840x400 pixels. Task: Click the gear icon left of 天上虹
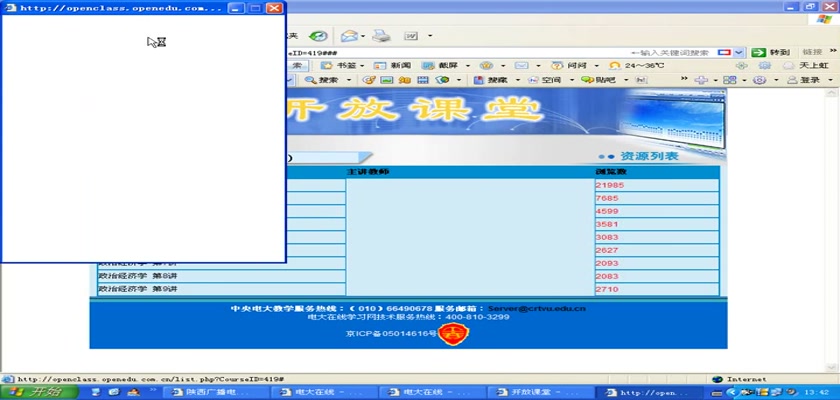click(764, 65)
